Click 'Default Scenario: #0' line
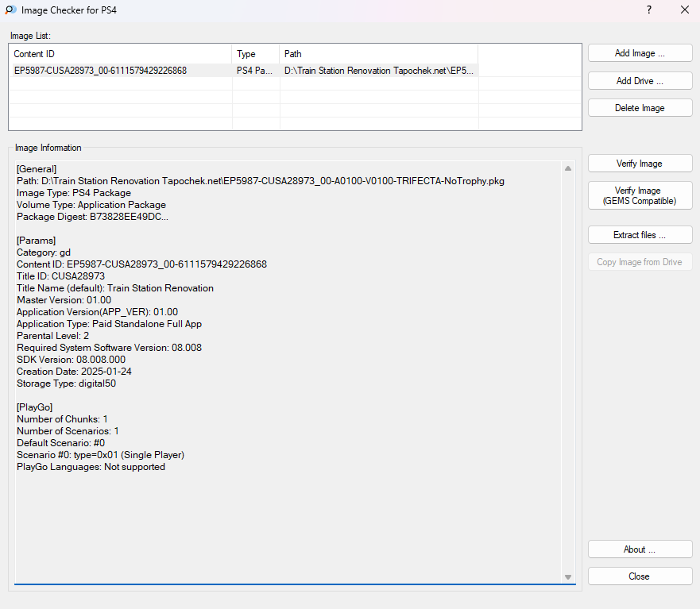The width and height of the screenshot is (700, 609). click(x=60, y=442)
